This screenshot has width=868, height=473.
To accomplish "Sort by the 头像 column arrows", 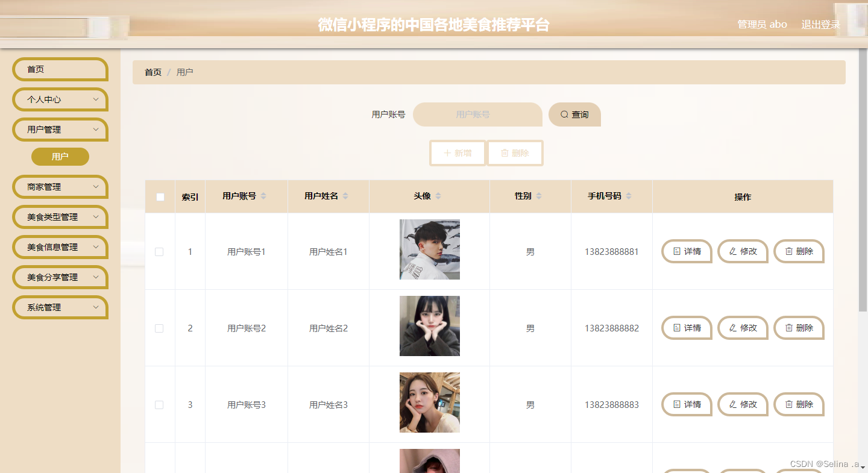I will click(438, 196).
